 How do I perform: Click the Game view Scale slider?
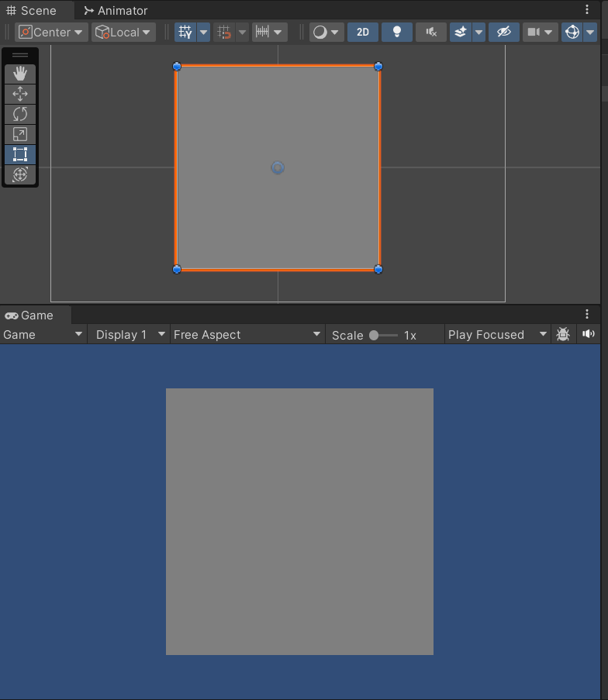tap(383, 335)
